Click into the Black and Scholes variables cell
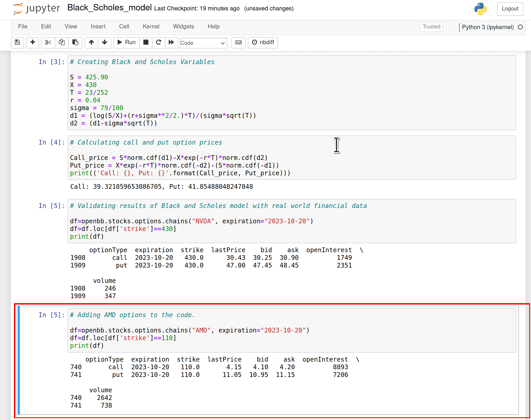 (292, 93)
